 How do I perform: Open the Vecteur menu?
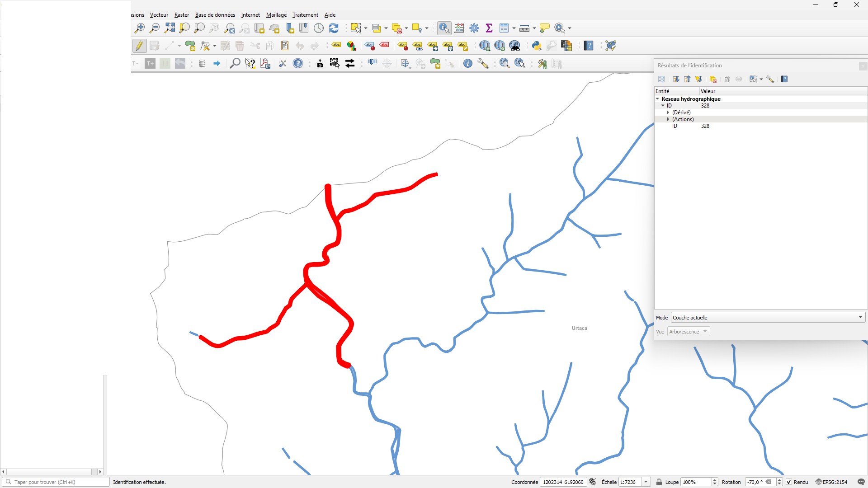[x=159, y=15]
